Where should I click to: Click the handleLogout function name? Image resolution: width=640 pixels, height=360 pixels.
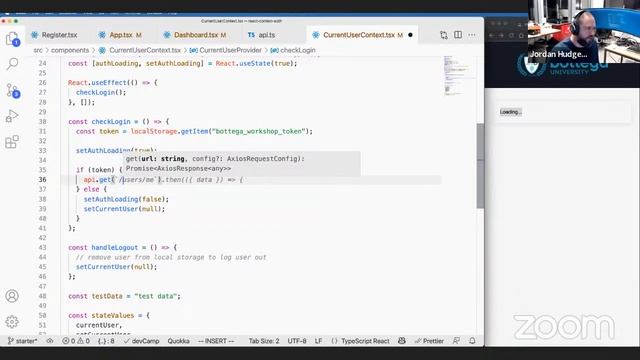click(x=115, y=247)
